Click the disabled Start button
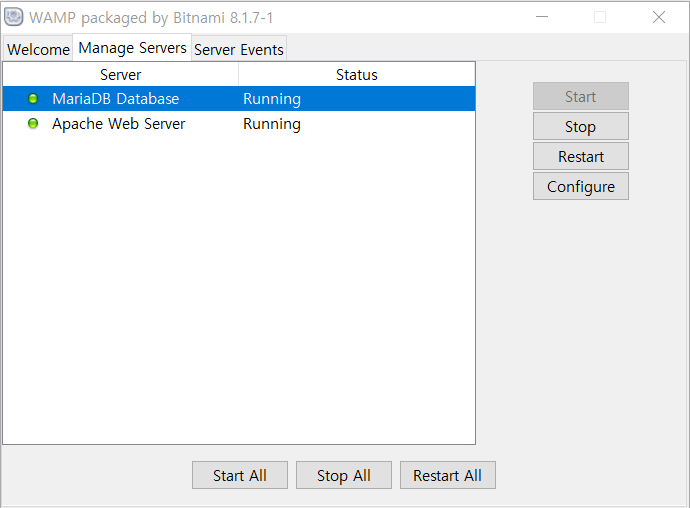690x508 pixels. [581, 96]
